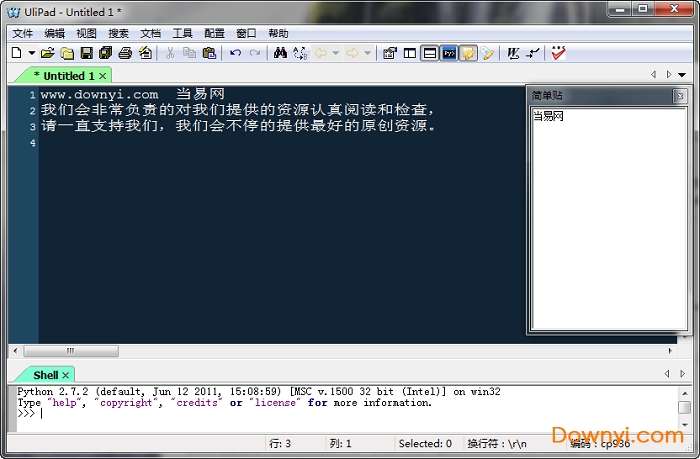Click the copy icon

click(x=190, y=53)
